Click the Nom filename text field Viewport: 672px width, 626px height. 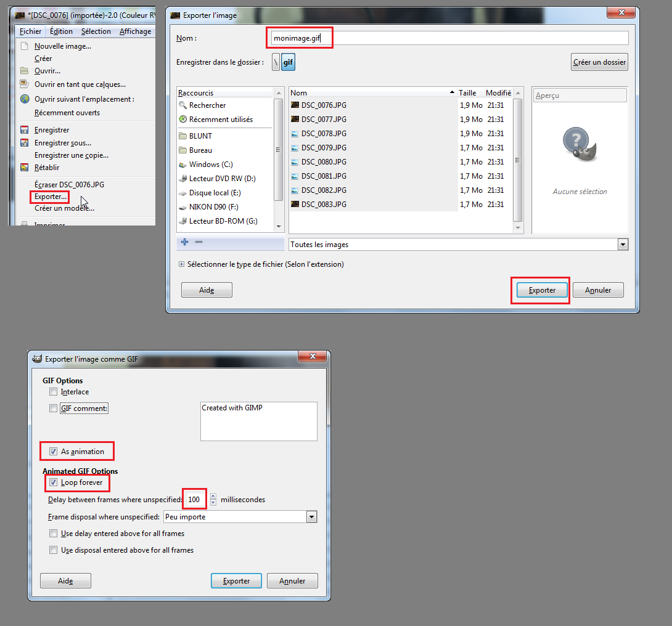[449, 38]
